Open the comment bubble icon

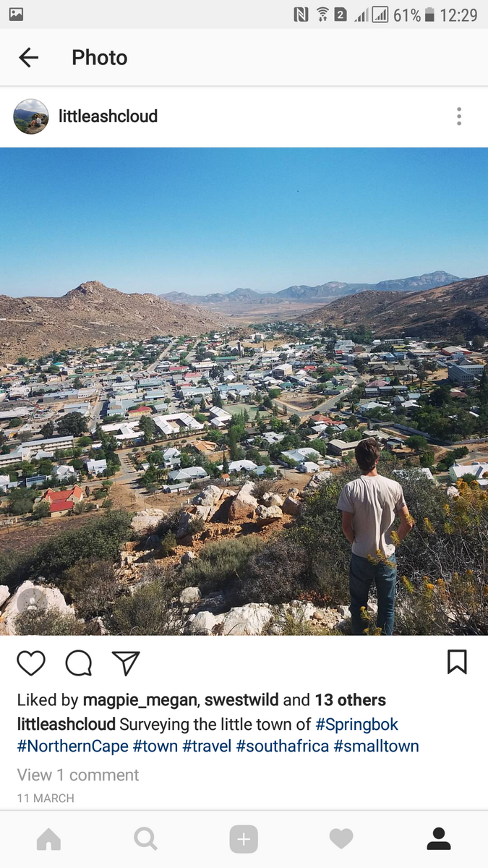click(x=79, y=663)
